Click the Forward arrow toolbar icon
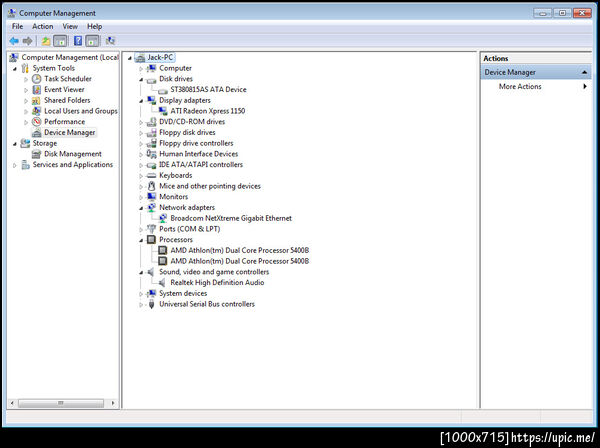The width and height of the screenshot is (600, 448). (28, 41)
